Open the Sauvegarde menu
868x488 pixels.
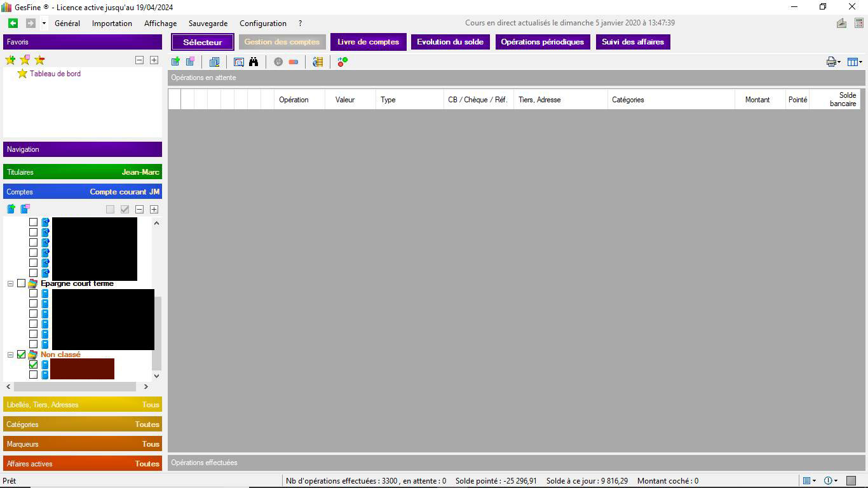pos(208,24)
